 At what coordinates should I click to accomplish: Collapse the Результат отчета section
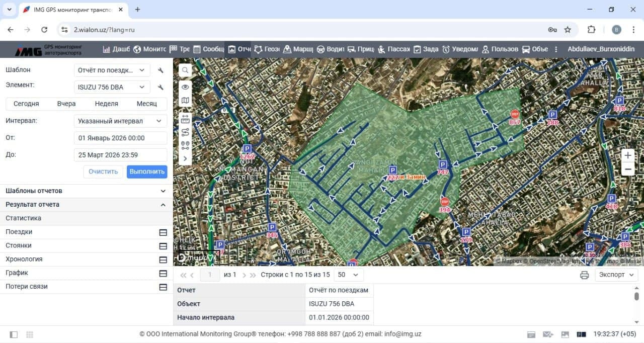pyautogui.click(x=163, y=205)
